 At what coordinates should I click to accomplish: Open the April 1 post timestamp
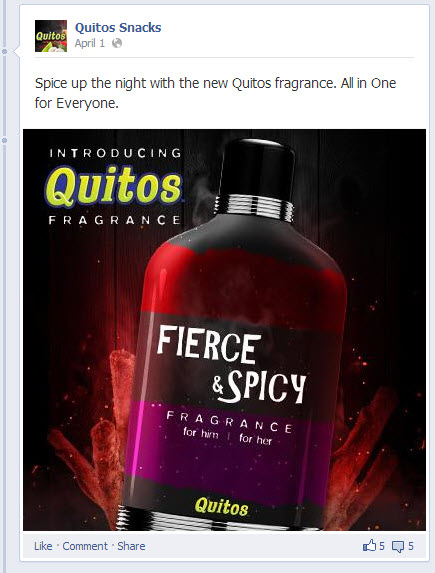tap(90, 43)
